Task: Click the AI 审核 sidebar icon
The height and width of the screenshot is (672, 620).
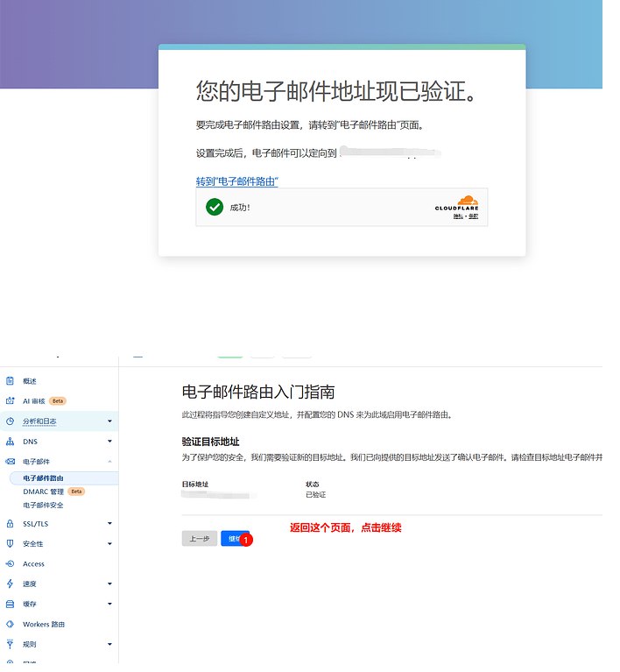Action: [10, 400]
